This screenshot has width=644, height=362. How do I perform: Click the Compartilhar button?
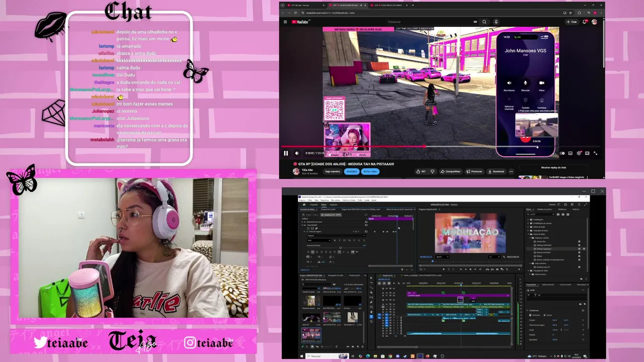(451, 171)
